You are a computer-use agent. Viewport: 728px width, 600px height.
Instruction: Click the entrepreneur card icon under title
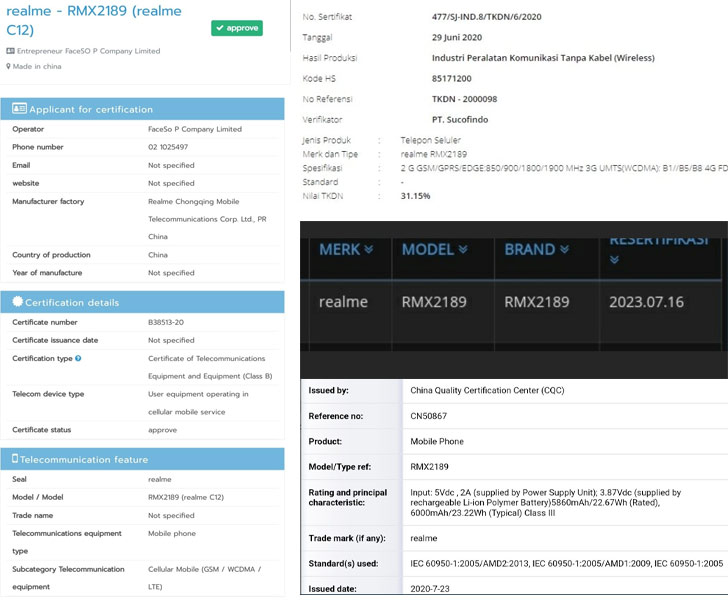(x=10, y=51)
